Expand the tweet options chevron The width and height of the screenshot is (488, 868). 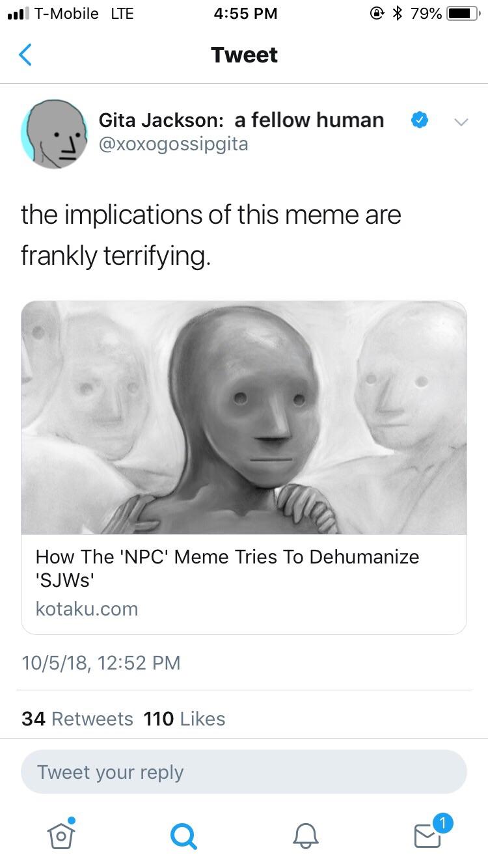(x=460, y=122)
